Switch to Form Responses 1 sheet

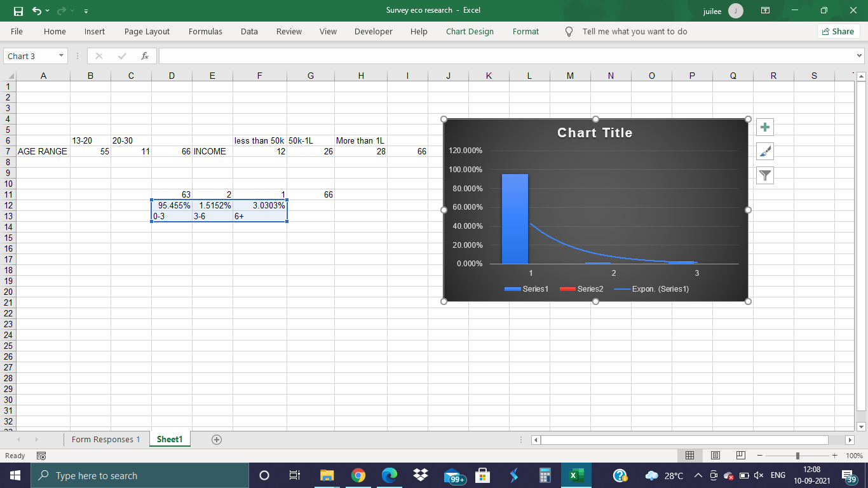[x=105, y=440]
